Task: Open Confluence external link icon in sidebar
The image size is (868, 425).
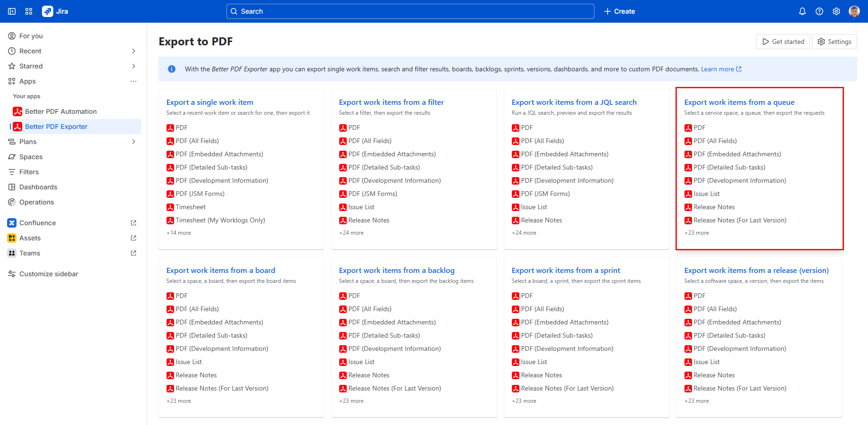Action: pyautogui.click(x=134, y=223)
